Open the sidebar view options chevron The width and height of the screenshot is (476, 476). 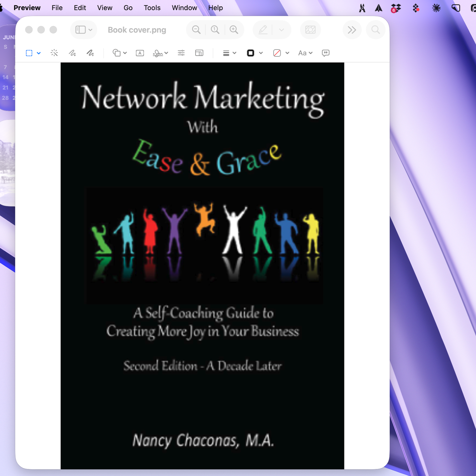point(91,30)
